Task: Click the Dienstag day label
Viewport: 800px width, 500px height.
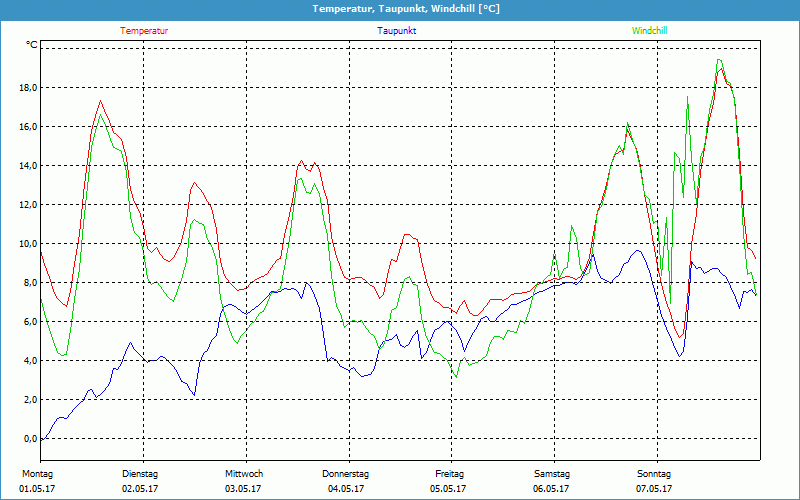Action: 140,474
